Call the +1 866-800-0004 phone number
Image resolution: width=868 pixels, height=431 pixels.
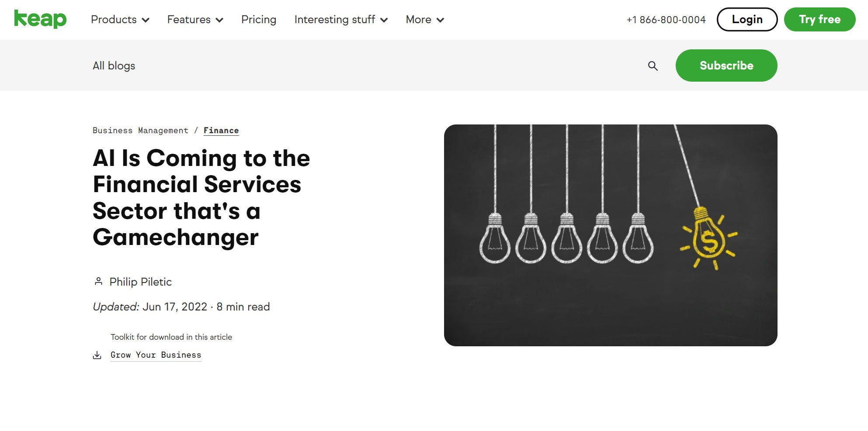[666, 20]
